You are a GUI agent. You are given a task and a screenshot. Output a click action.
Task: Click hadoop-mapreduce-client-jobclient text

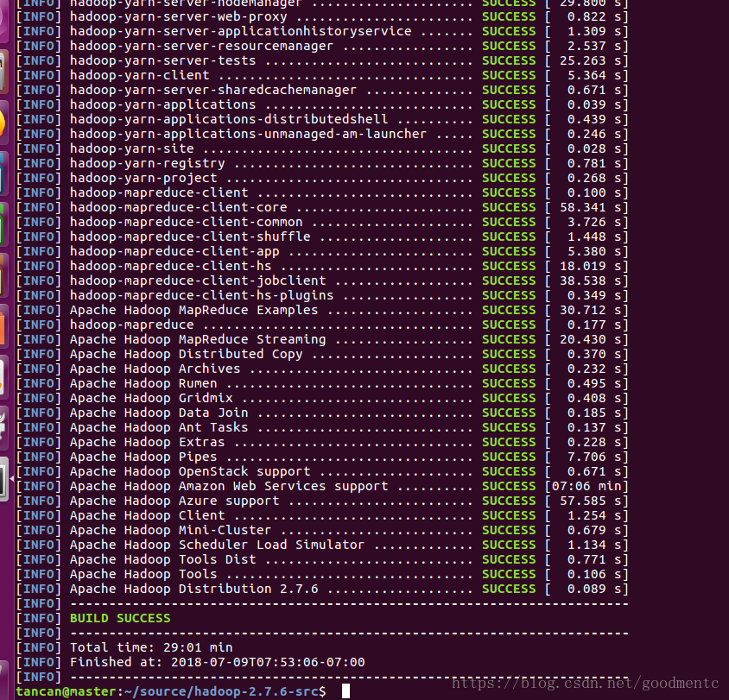pyautogui.click(x=198, y=281)
